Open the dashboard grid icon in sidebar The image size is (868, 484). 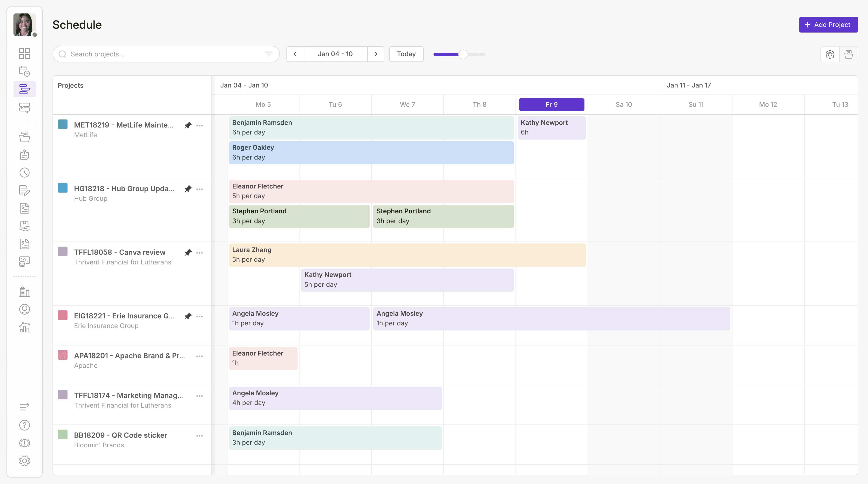(24, 54)
